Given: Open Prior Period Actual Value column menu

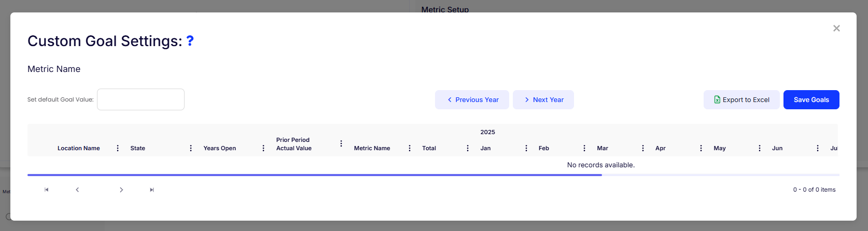Looking at the screenshot, I should coord(341,143).
